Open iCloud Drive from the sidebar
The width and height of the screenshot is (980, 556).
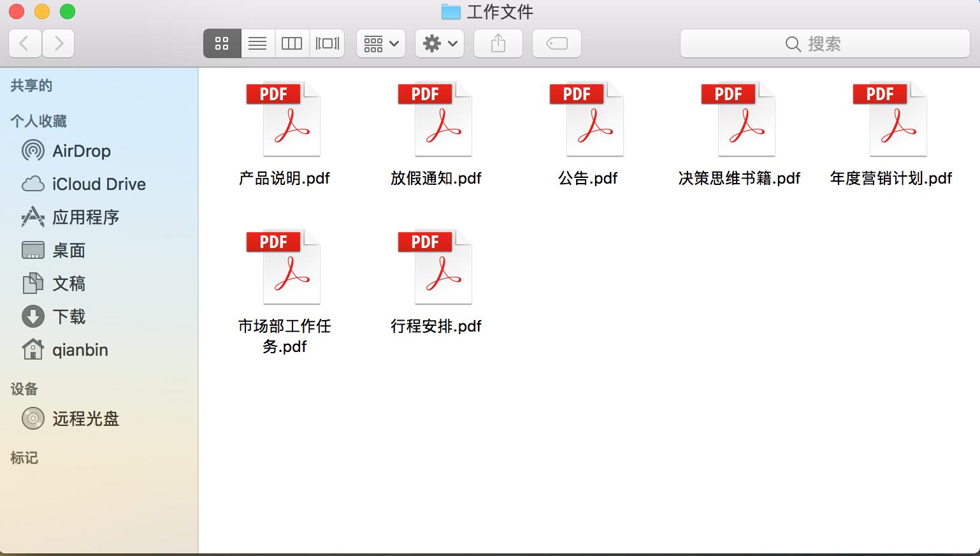(x=98, y=184)
